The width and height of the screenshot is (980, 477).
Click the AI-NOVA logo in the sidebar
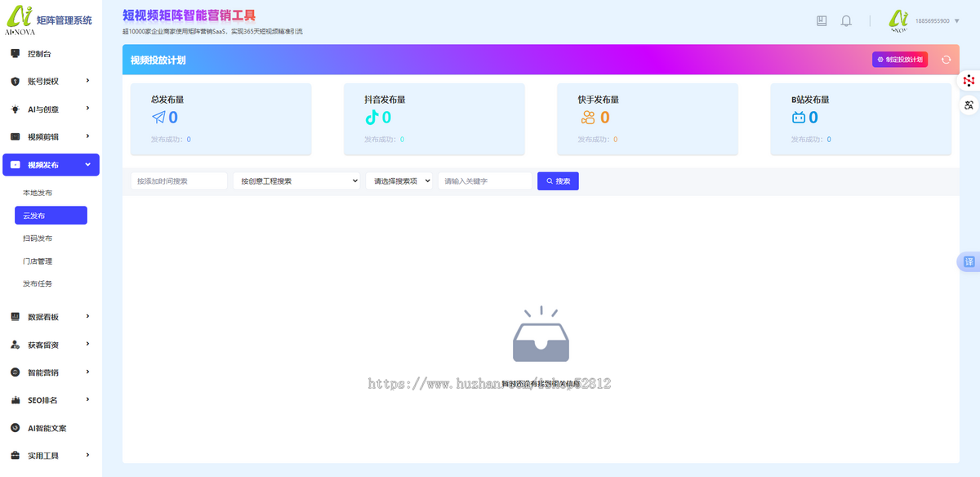(x=20, y=21)
